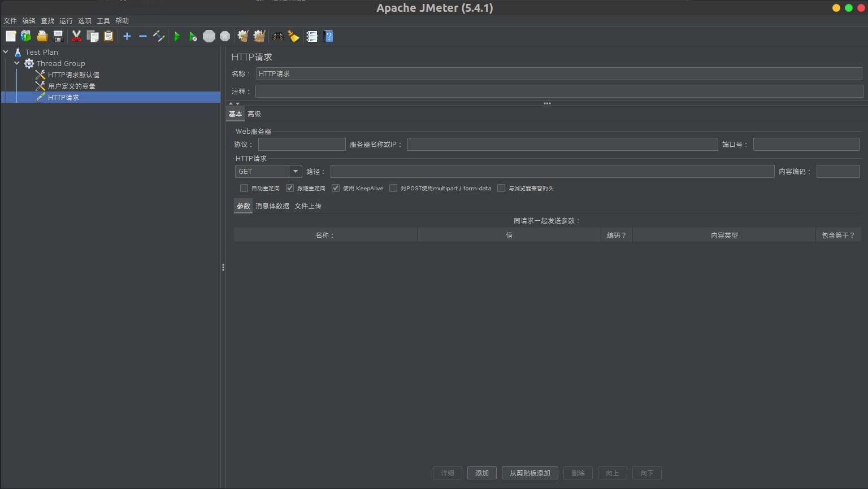Switch to the 高级 tab

click(254, 114)
